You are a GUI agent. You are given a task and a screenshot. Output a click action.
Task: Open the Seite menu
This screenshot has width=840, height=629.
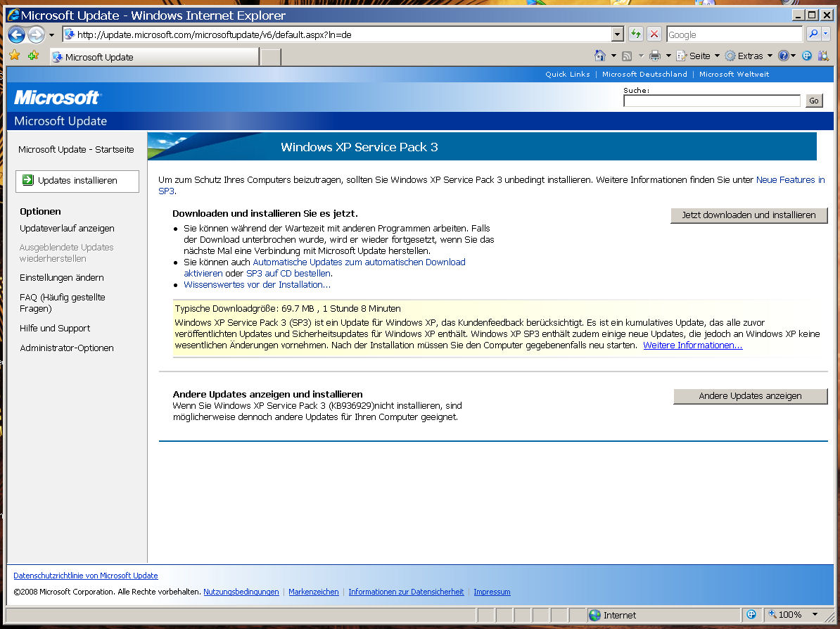tap(699, 56)
